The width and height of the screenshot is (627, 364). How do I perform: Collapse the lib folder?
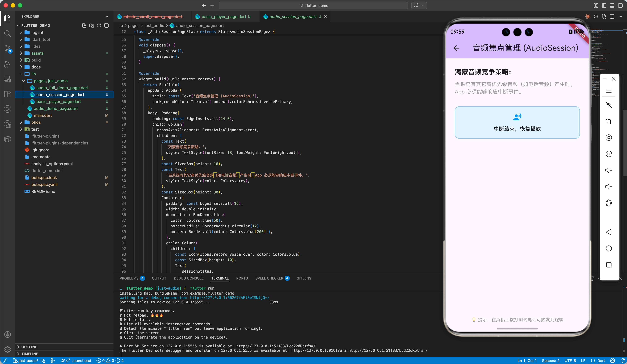33,74
